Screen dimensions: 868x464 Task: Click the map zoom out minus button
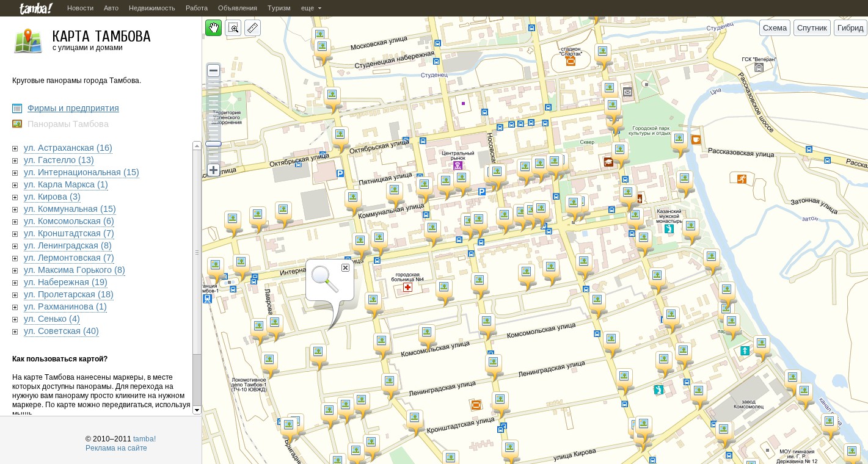tap(213, 71)
